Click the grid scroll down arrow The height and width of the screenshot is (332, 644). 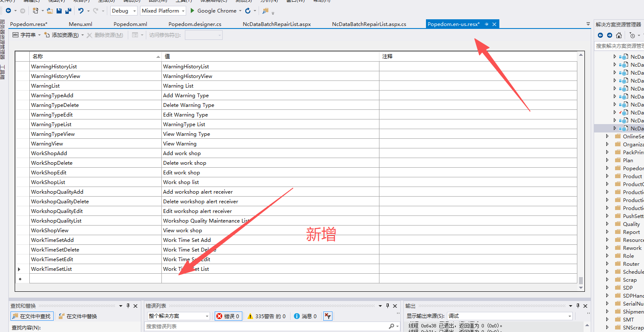pyautogui.click(x=581, y=288)
